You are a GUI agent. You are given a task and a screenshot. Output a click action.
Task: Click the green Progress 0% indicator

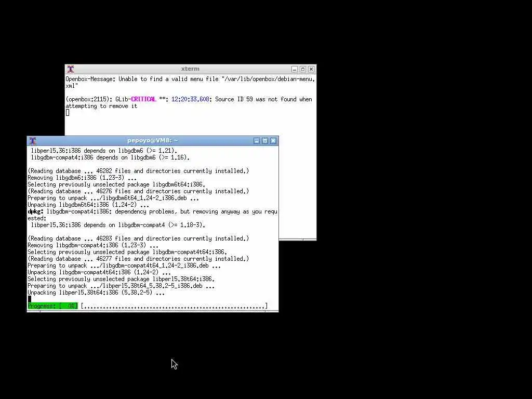[52, 306]
